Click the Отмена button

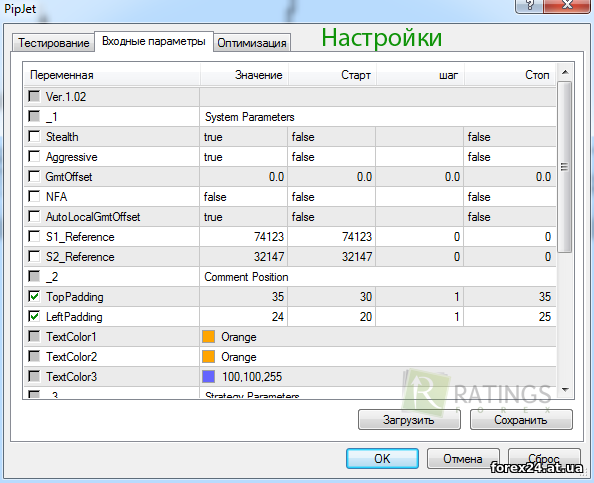tap(463, 458)
